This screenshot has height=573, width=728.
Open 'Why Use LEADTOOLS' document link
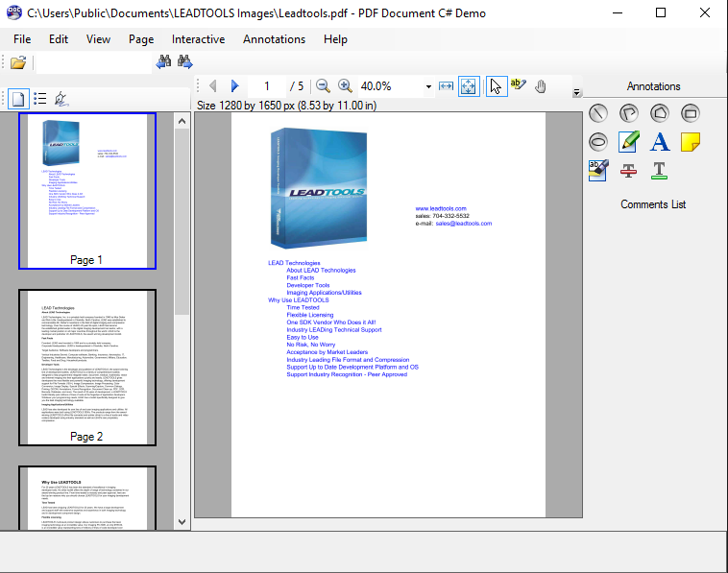pos(298,300)
